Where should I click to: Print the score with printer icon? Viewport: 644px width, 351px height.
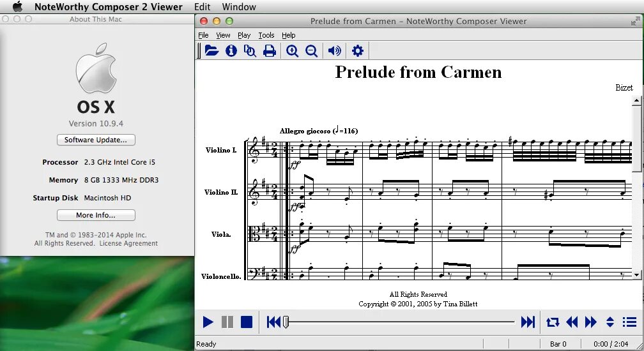270,51
